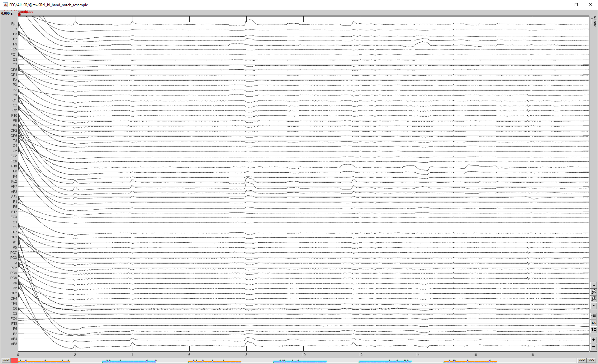
Task: Select channel label Pz
Action: (15, 80)
